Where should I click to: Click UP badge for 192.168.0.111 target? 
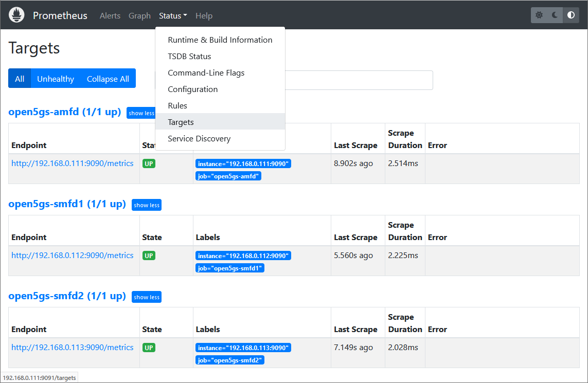(149, 164)
